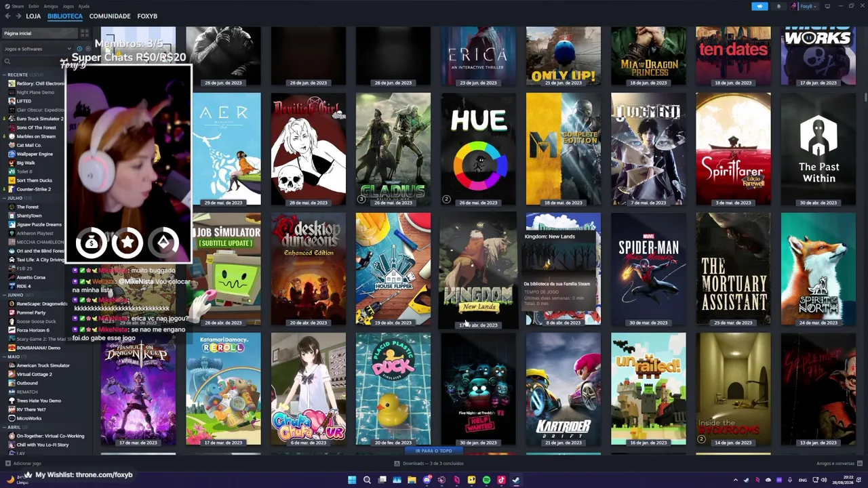Open the House Flipper cover
This screenshot has height=488, width=868.
click(x=393, y=269)
